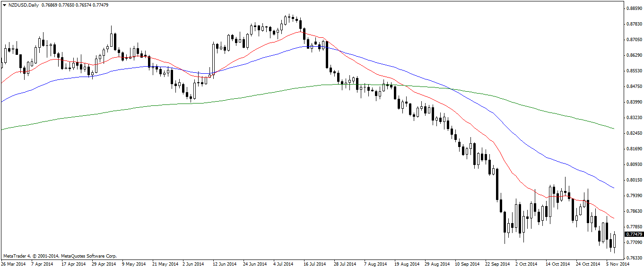This screenshot has width=644, height=268.
Task: Click the 14 Oct 2014 date label
Action: (557, 264)
